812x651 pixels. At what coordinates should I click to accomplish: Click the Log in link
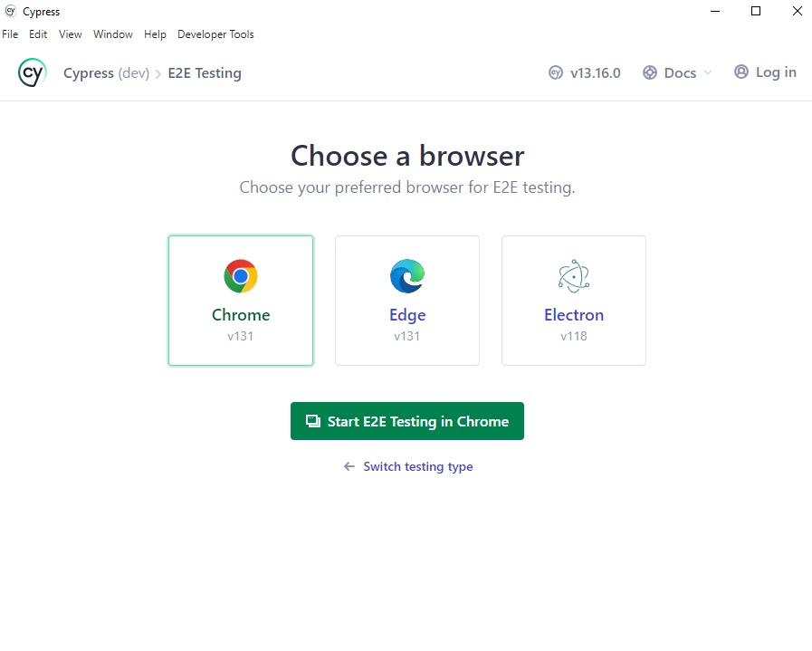pyautogui.click(x=776, y=72)
